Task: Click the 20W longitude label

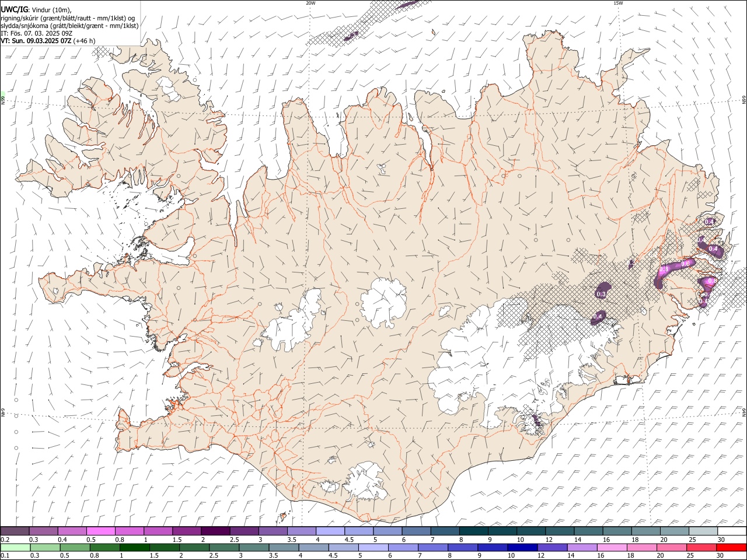Action: [x=310, y=3]
